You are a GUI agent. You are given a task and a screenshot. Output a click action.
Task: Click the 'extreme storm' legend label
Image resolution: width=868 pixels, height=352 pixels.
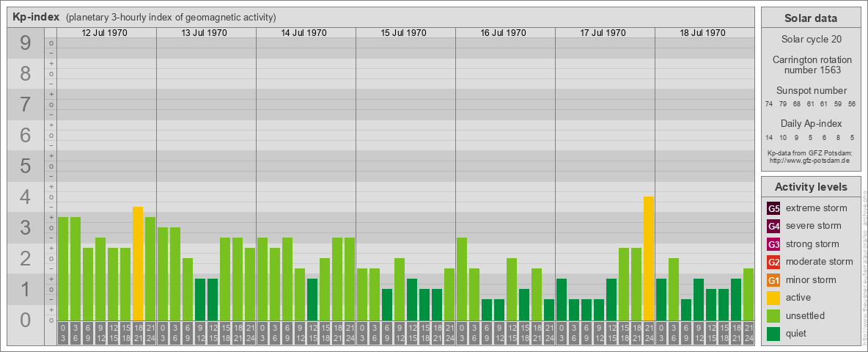(x=817, y=208)
